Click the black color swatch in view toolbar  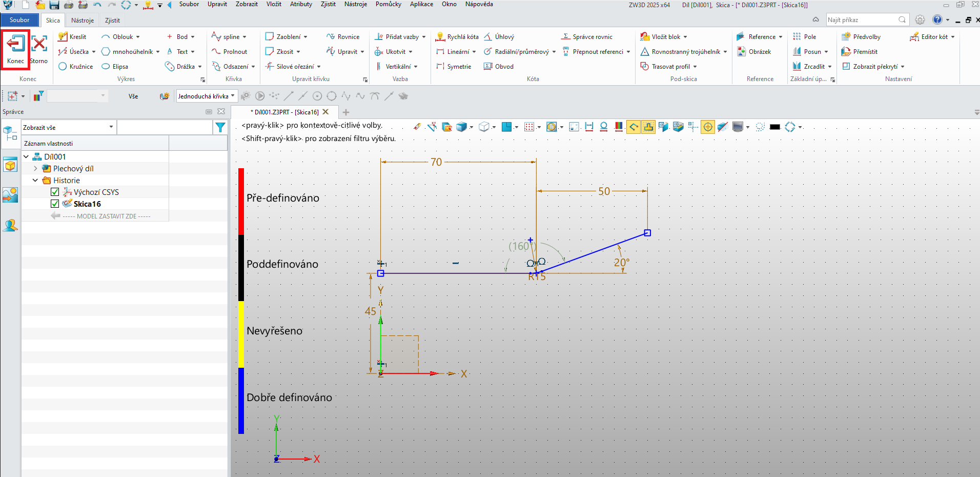click(775, 127)
